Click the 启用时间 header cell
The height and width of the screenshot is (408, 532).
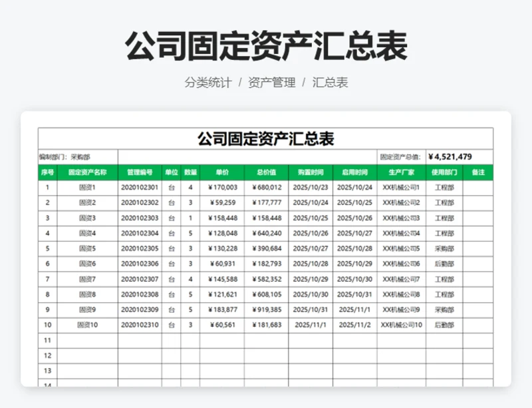355,172
